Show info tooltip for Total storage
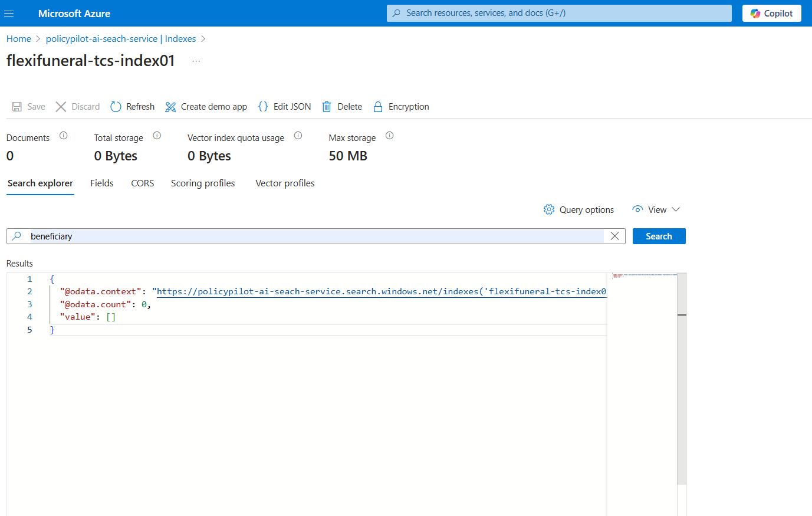812x516 pixels. click(x=157, y=136)
